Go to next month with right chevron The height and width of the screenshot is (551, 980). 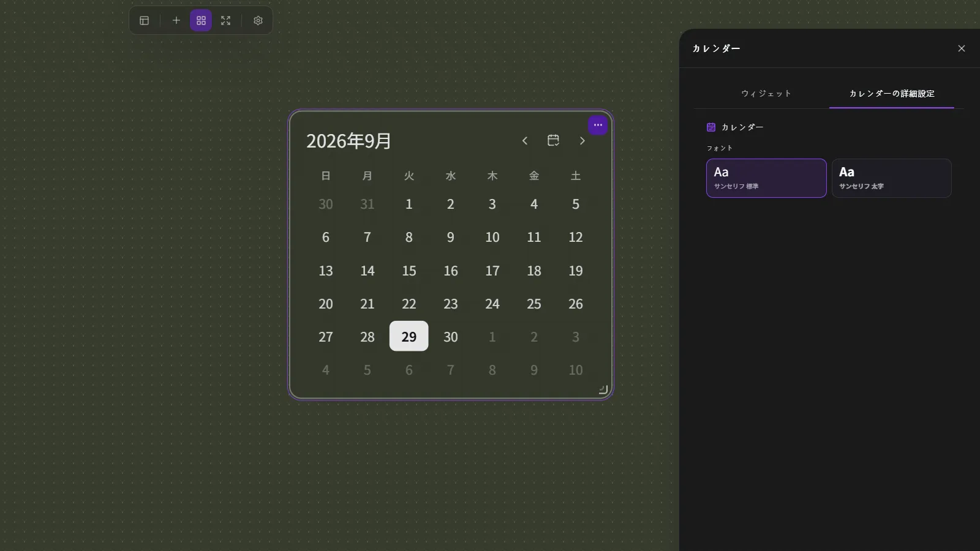[582, 141]
